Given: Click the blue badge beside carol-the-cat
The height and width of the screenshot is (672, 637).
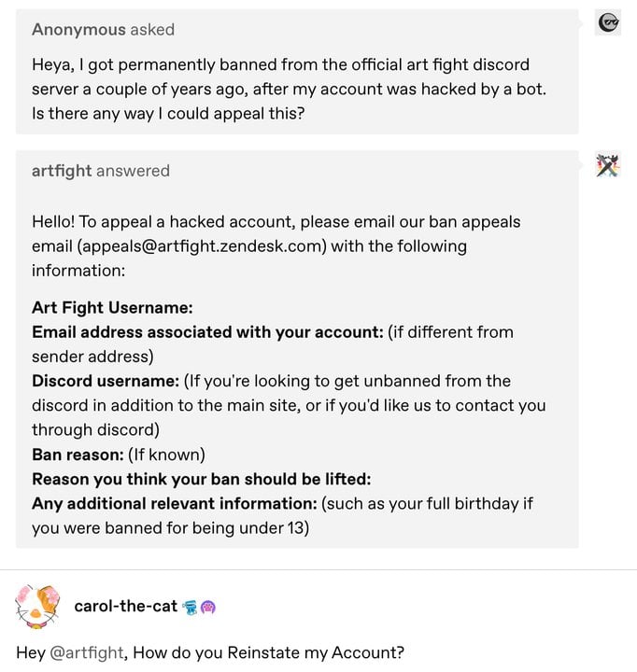Looking at the screenshot, I should tap(190, 608).
